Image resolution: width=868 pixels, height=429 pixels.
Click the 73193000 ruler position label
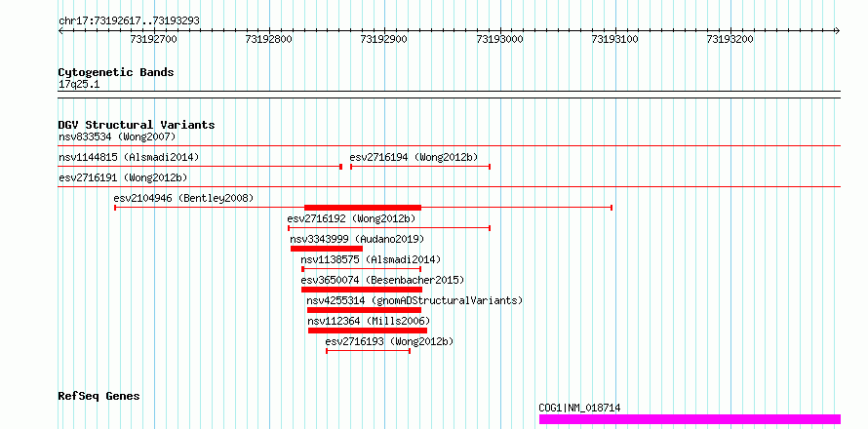click(500, 40)
